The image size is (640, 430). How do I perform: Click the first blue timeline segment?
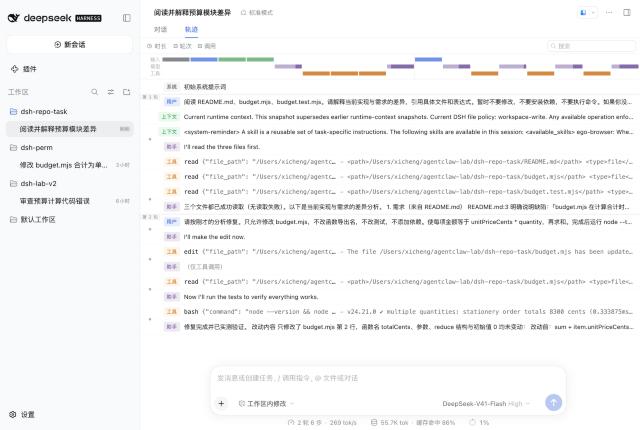[x=204, y=60]
